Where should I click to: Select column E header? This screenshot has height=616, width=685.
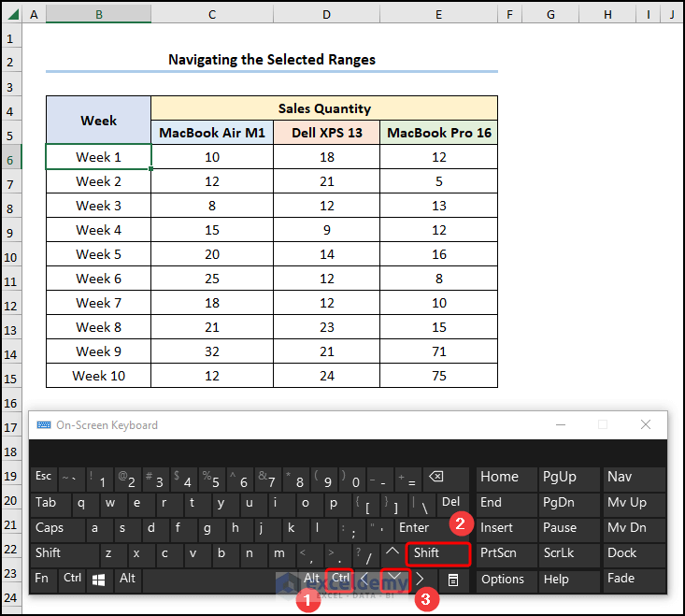click(438, 14)
